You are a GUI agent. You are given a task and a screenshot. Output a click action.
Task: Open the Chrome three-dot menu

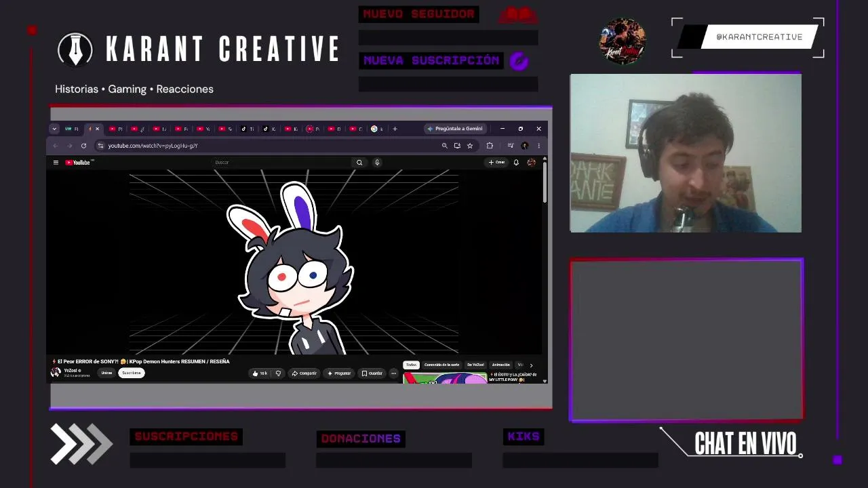pos(538,146)
